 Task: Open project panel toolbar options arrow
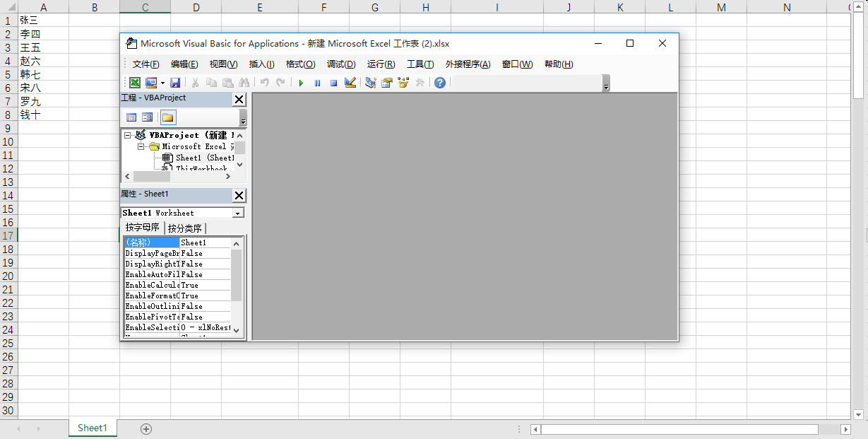pos(243,119)
